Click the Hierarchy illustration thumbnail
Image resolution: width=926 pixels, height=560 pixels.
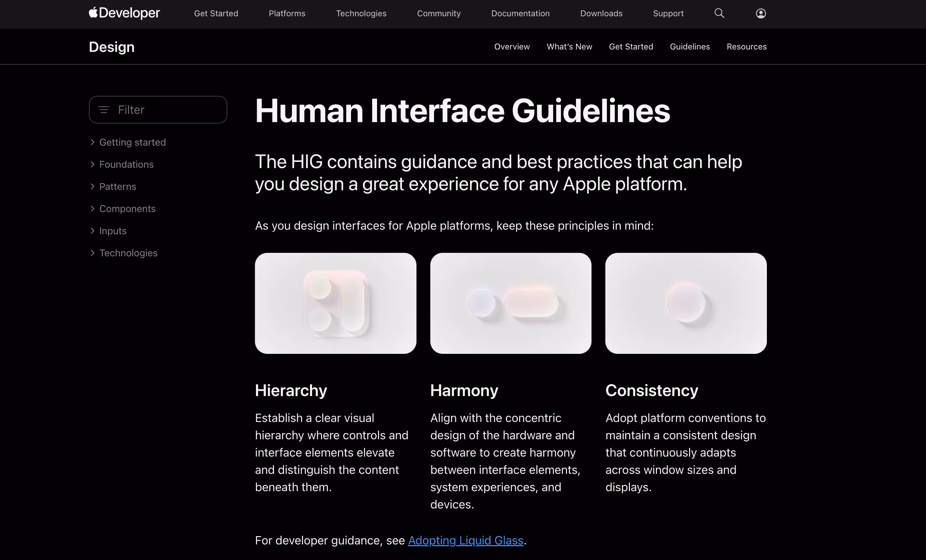336,303
